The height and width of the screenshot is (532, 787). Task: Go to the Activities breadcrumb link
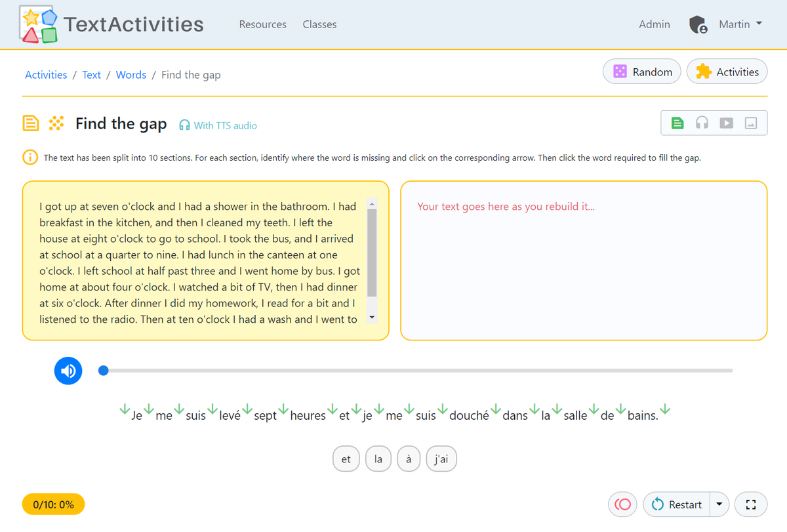(x=46, y=75)
